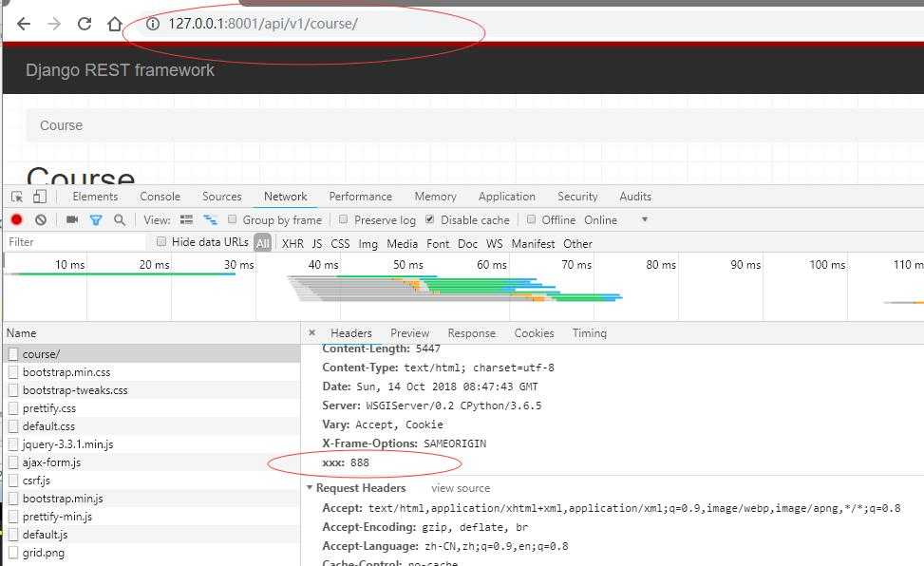Show the Headers tab of the request

tap(351, 333)
